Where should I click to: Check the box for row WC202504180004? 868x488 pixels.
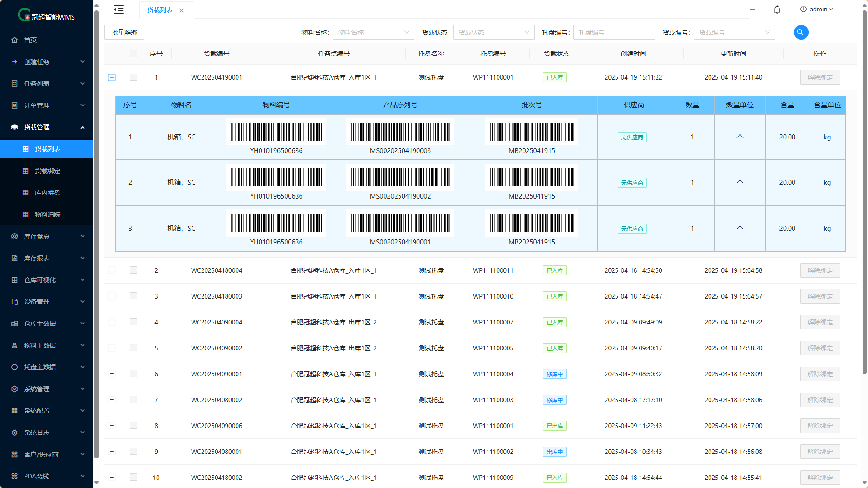(x=133, y=270)
